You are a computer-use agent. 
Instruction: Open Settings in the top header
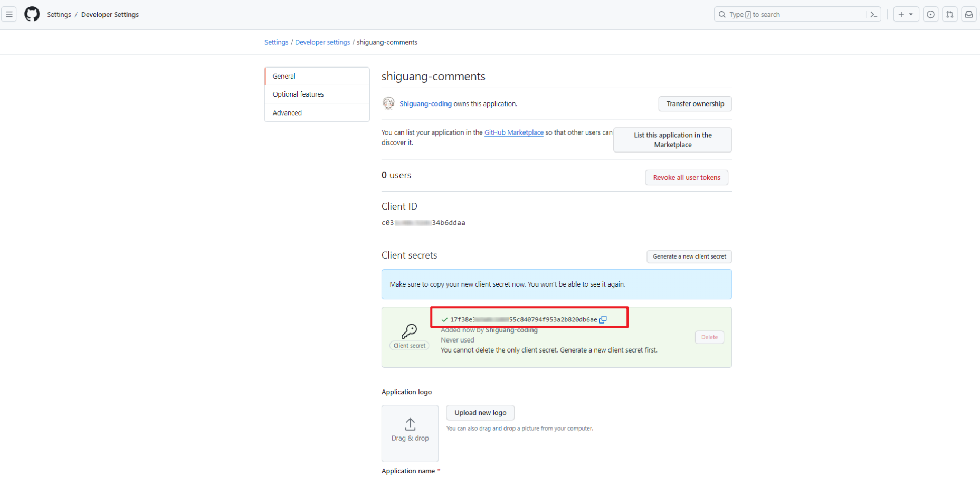coord(59,15)
